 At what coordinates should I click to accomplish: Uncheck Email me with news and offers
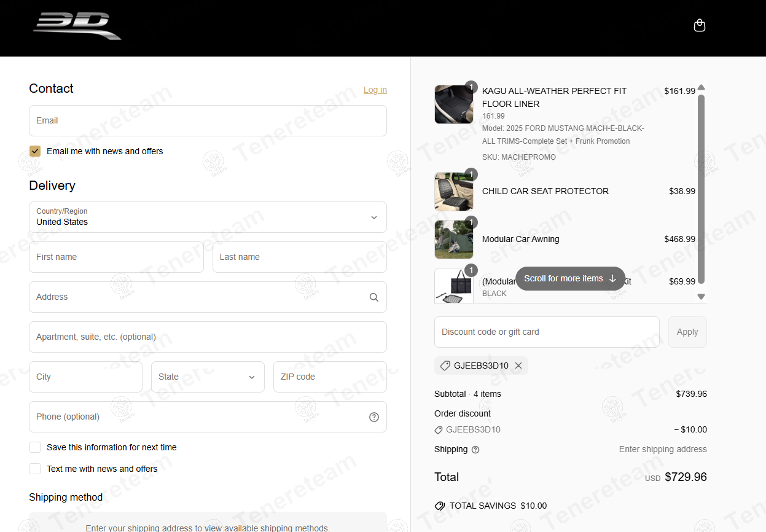35,151
